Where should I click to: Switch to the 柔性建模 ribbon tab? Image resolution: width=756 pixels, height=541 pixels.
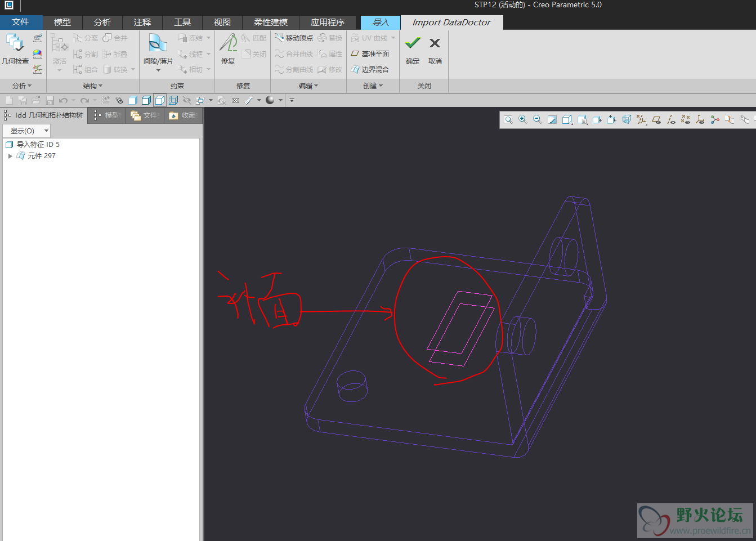pyautogui.click(x=270, y=22)
